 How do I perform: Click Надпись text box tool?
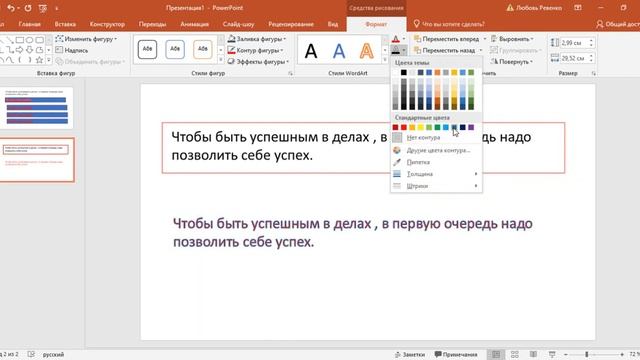[71, 50]
